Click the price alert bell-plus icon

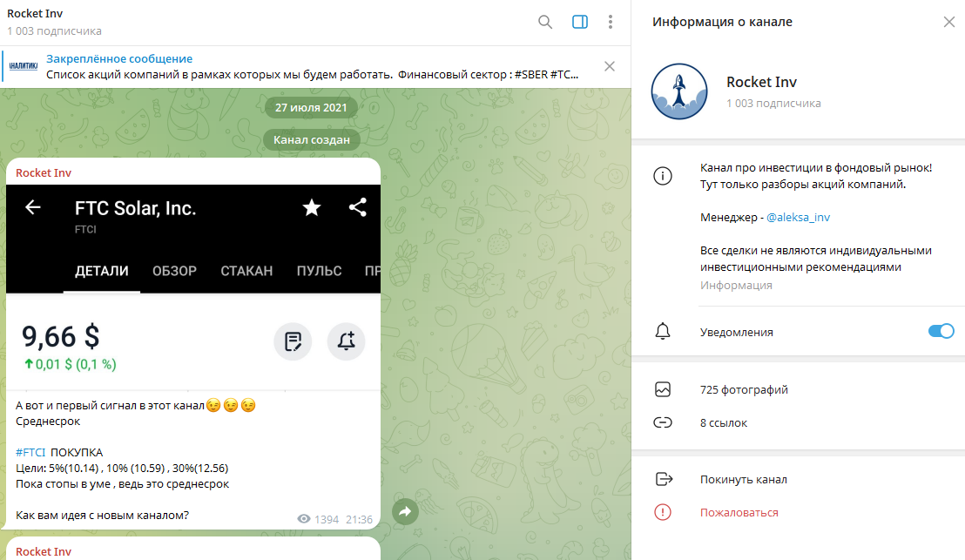point(346,341)
